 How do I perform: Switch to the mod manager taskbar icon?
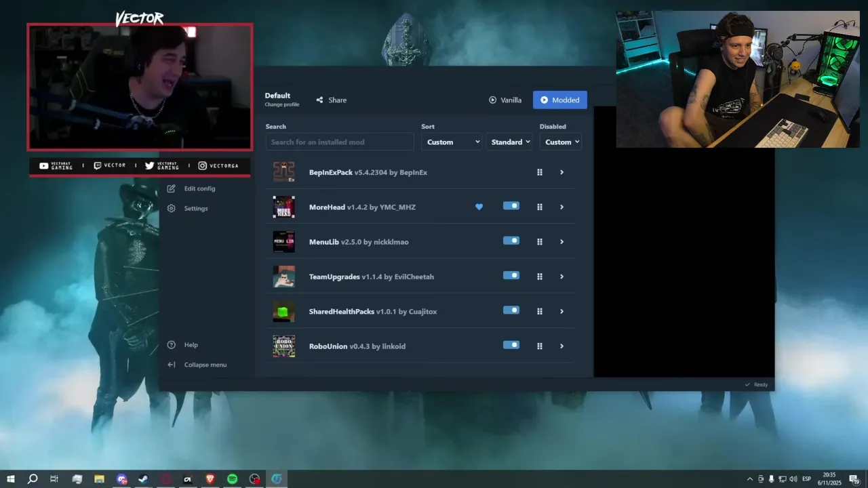[277, 479]
